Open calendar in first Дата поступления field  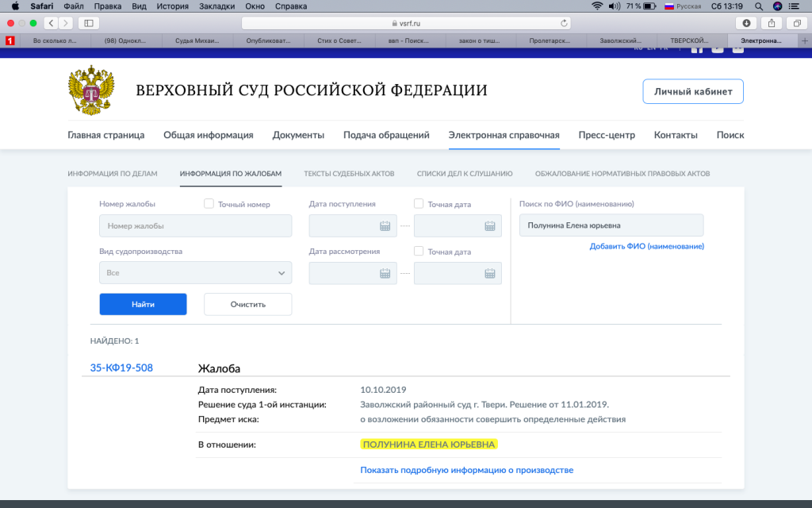click(x=385, y=226)
